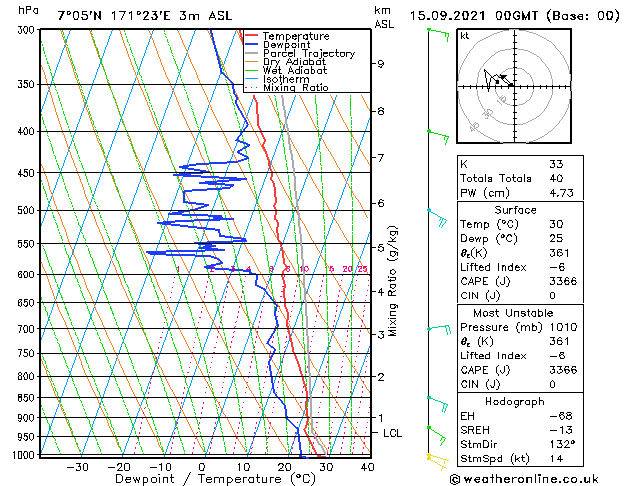Image resolution: width=629 pixels, height=486 pixels.
Task: Click the LCL marker label
Action: tap(392, 433)
